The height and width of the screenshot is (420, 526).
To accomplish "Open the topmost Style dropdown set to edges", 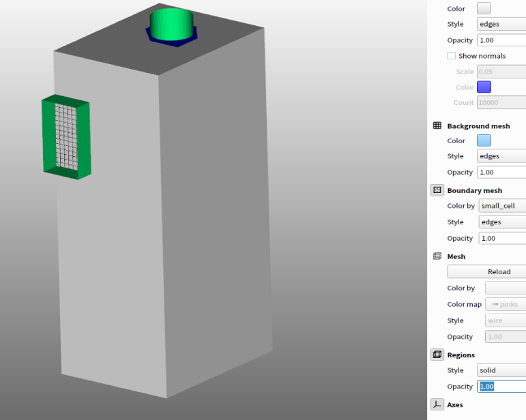I will (x=501, y=25).
